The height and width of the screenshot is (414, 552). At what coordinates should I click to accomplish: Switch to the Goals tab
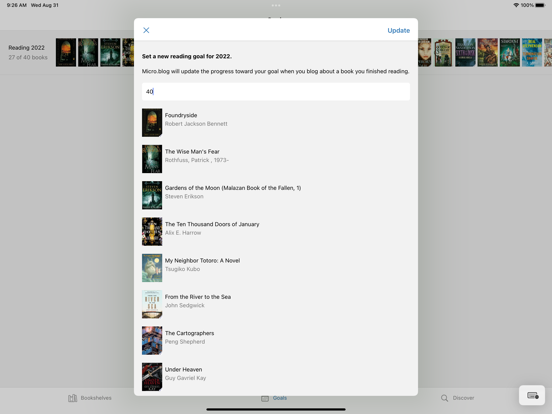(x=274, y=398)
